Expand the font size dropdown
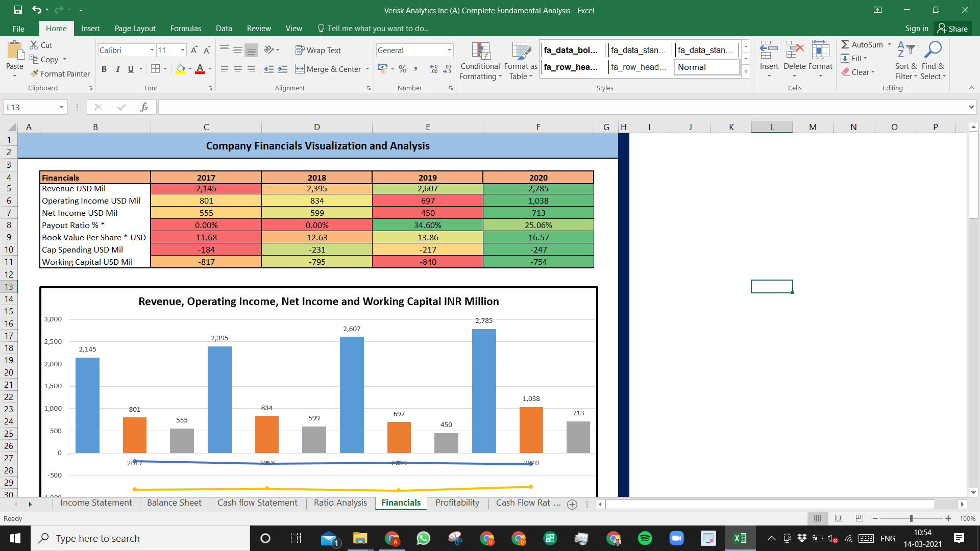This screenshot has height=551, width=980. [x=183, y=50]
